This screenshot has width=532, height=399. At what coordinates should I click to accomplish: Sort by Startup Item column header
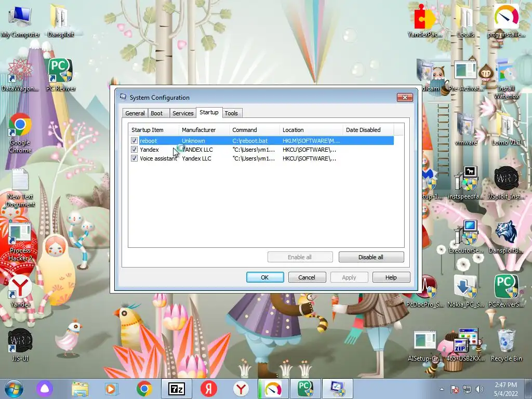pos(153,129)
